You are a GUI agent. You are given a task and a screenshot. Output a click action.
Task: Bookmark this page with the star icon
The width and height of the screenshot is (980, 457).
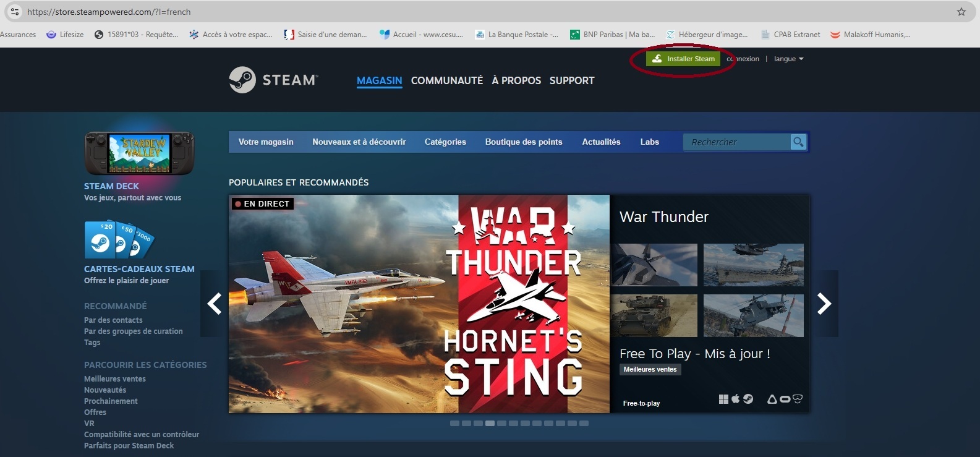tap(961, 12)
